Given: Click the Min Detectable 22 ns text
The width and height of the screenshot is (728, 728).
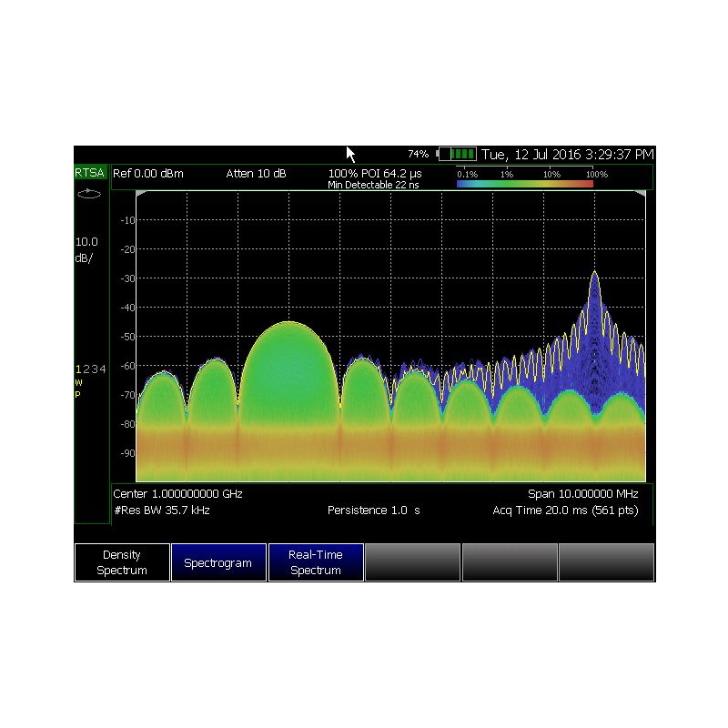Looking at the screenshot, I should pyautogui.click(x=373, y=185).
